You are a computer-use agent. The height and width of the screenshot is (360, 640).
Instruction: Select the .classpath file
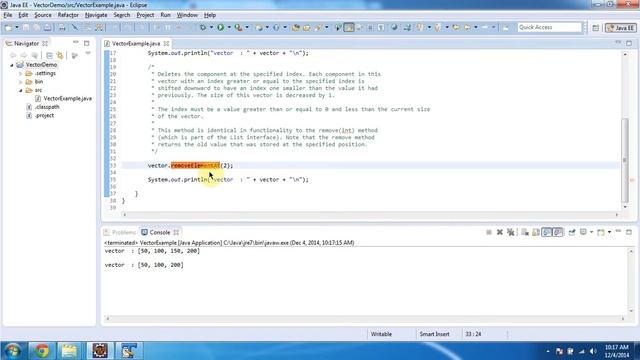coord(47,107)
